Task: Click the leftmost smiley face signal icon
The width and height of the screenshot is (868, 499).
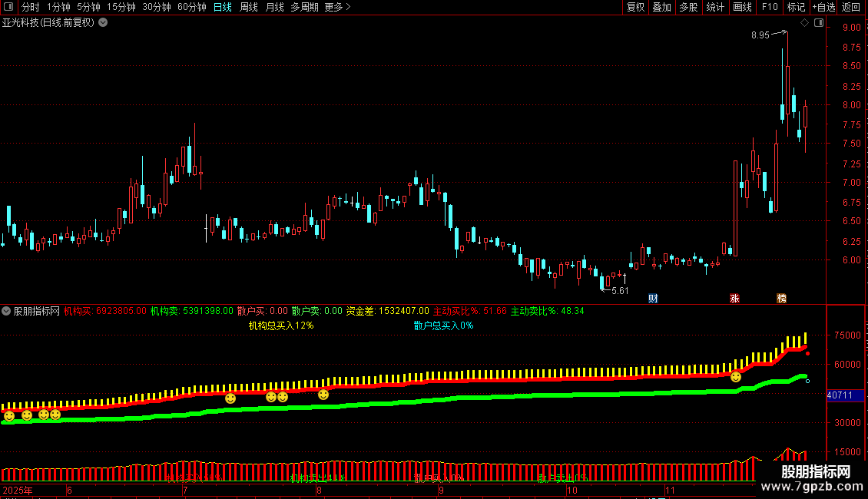Action: point(9,416)
